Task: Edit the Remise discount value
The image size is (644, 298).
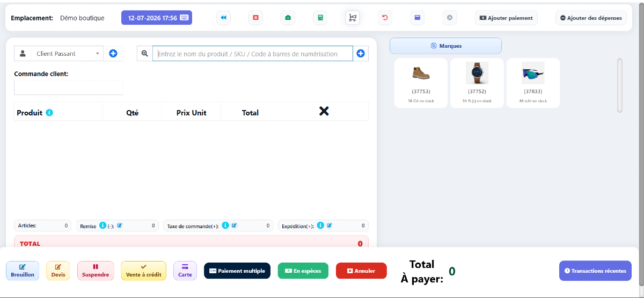Action: coord(120,226)
